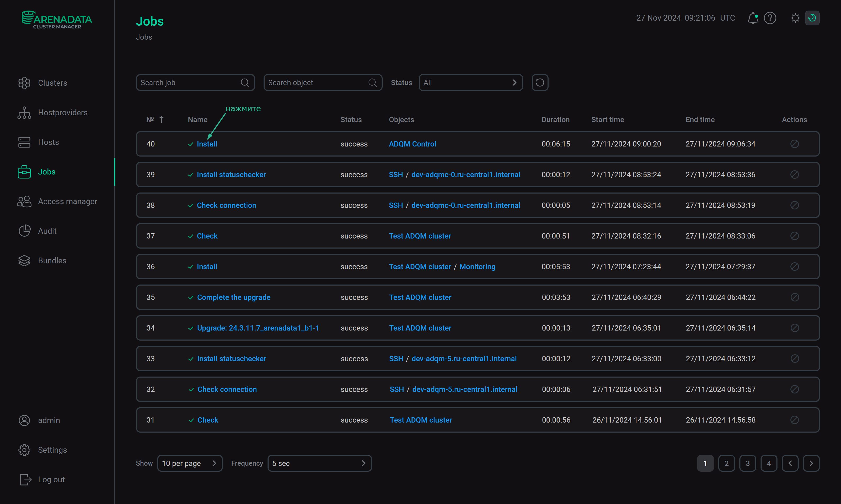841x504 pixels.
Task: Go to Bundles sidebar section
Action: pyautogui.click(x=52, y=260)
